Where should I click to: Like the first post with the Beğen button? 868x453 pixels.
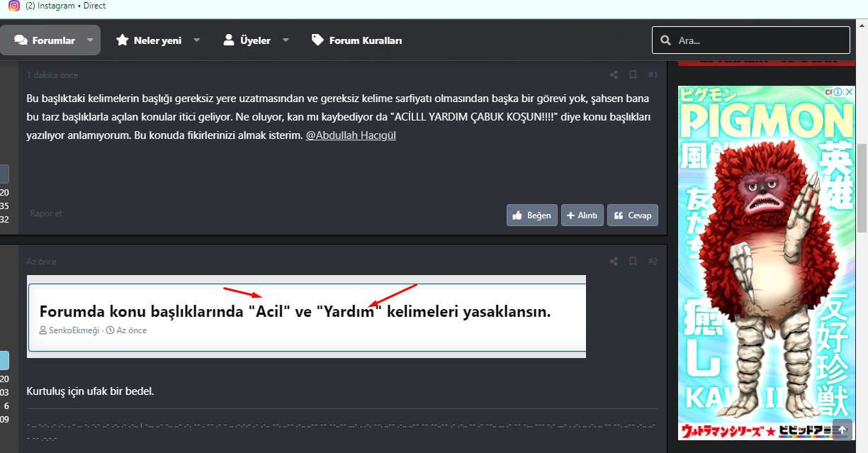531,215
